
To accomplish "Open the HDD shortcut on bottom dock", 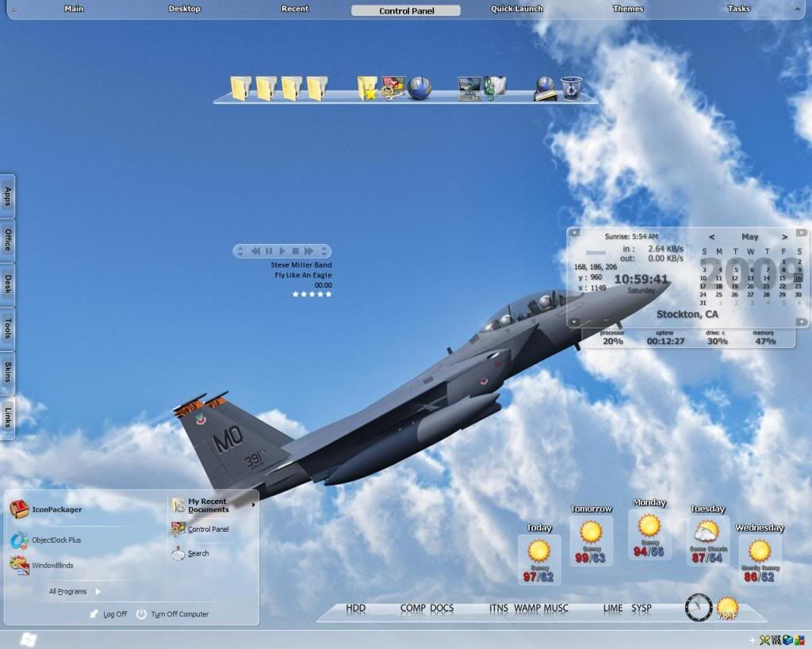I will coord(356,609).
